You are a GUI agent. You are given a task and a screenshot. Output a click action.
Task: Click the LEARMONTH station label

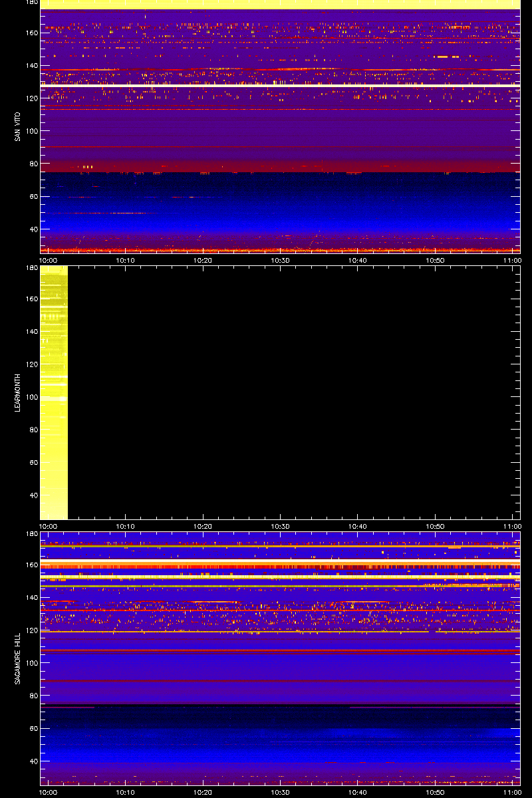coord(17,392)
